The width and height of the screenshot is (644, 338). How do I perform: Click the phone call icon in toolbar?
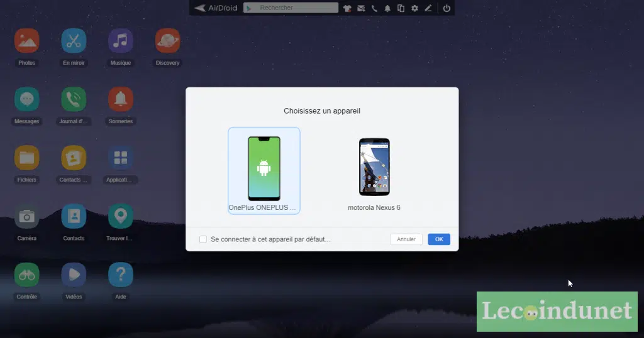coord(374,8)
